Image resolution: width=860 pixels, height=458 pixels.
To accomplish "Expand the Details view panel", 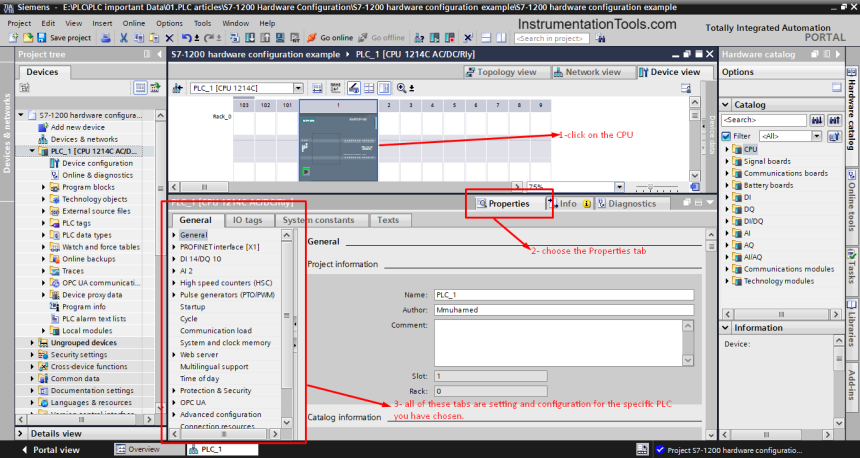I will pyautogui.click(x=21, y=433).
